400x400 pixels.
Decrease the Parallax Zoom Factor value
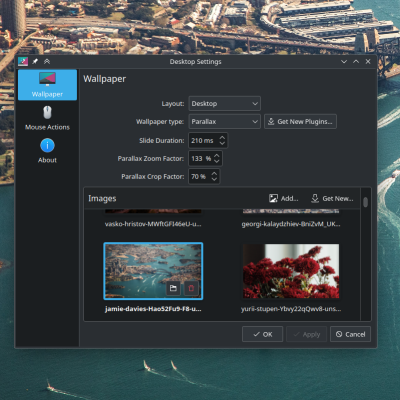[217, 162]
